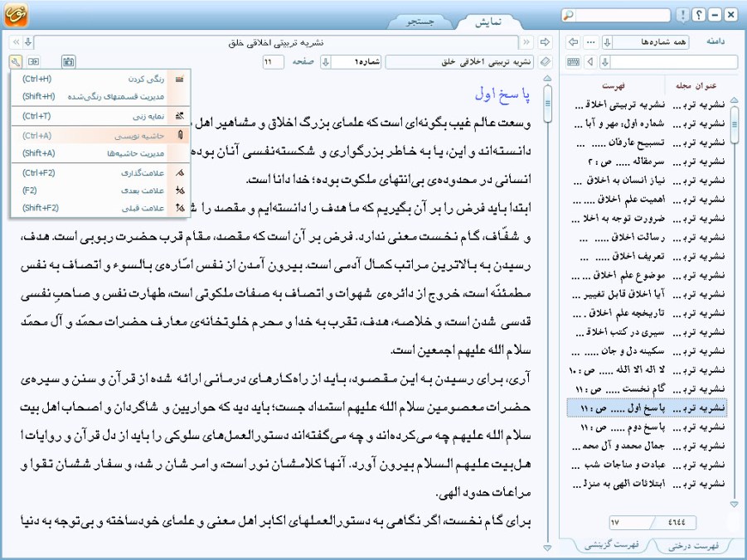747x560 pixels.
Task: Click the double chevron at the right of the title bar
Action: (x=526, y=42)
